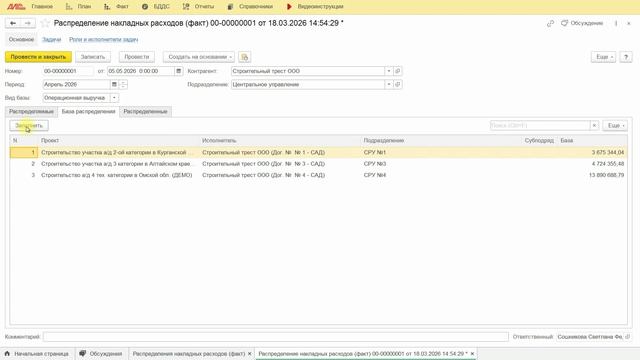Open Ответственный record with the open icon
Viewport: 640px width, 360px height.
pos(628,337)
